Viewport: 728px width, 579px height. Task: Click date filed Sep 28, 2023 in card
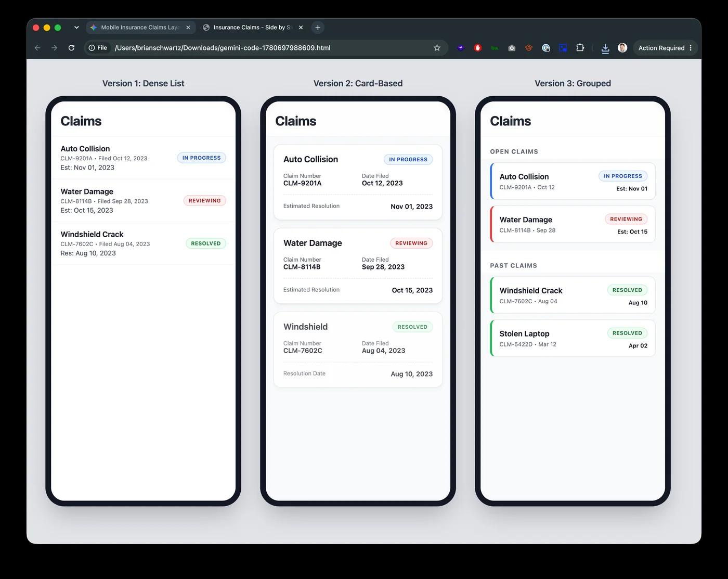(383, 267)
